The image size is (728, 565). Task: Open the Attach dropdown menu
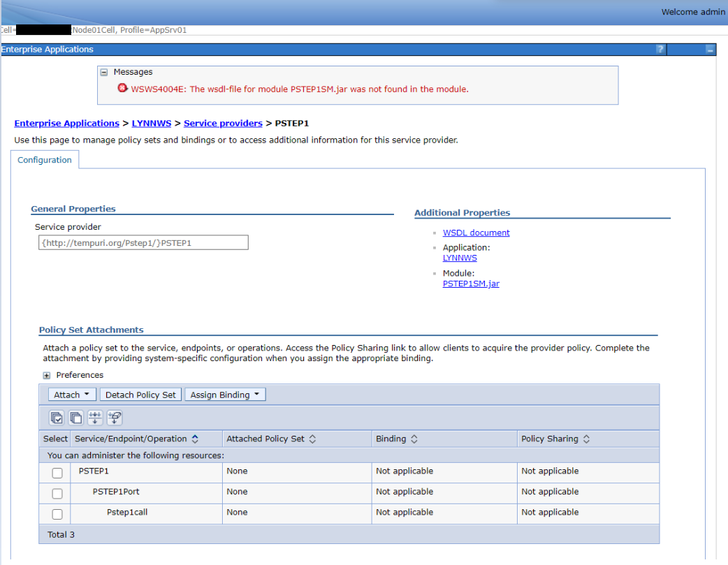72,395
